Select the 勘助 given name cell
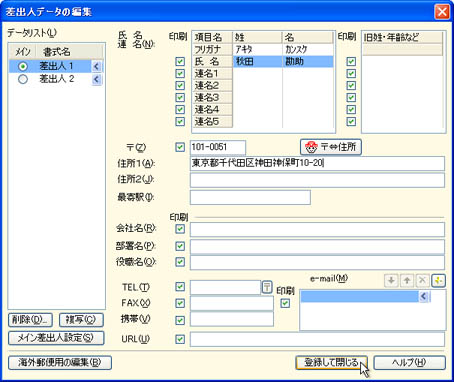Image resolution: width=454 pixels, height=382 pixels. pyautogui.click(x=308, y=61)
